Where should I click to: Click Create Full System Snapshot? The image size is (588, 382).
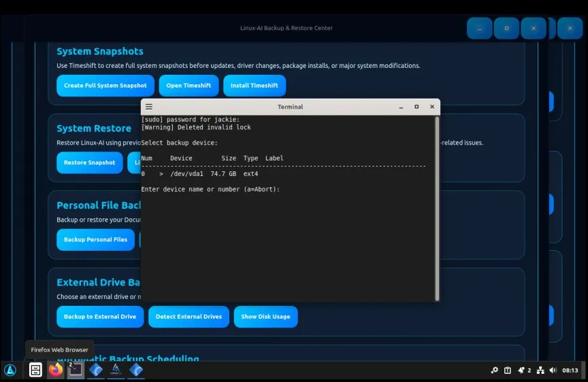(105, 86)
